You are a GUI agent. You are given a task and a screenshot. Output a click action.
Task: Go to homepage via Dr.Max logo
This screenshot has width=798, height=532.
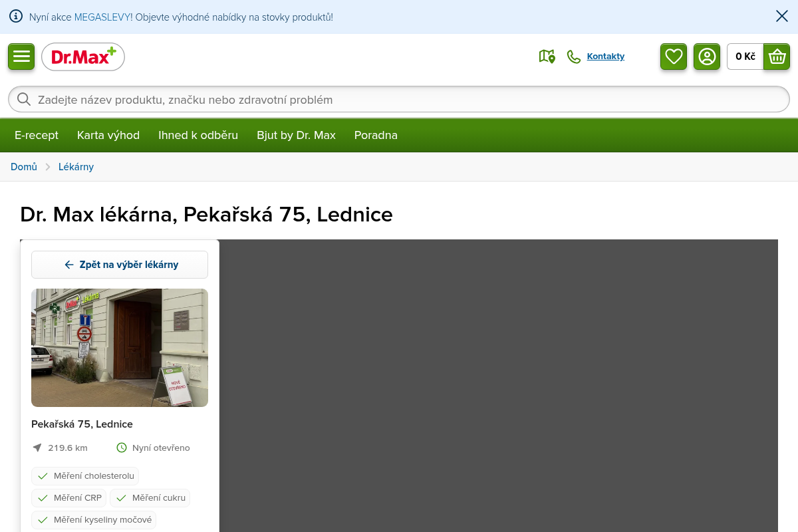click(83, 57)
